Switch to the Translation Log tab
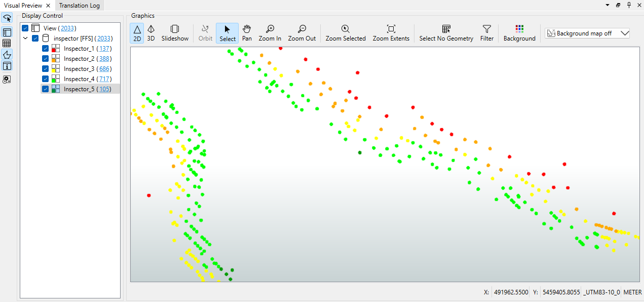This screenshot has width=644, height=302. coord(80,6)
